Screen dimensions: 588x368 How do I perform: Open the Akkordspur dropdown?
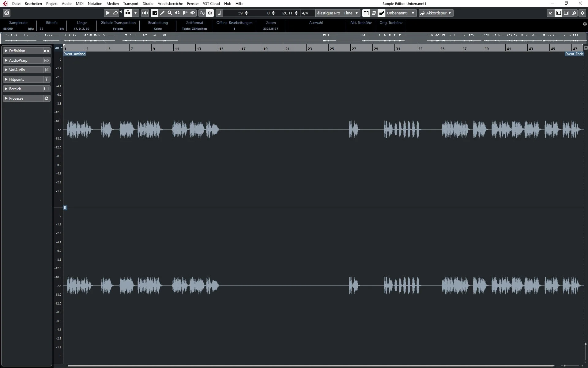(436, 13)
